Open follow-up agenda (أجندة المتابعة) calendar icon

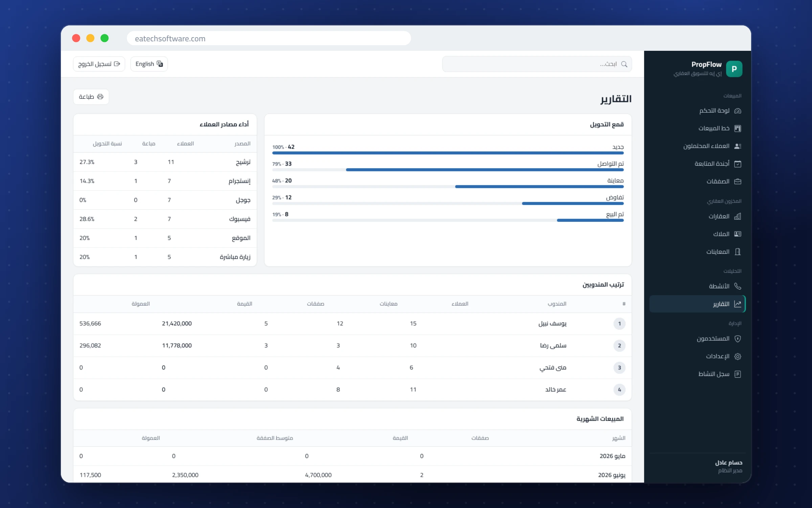[738, 164]
